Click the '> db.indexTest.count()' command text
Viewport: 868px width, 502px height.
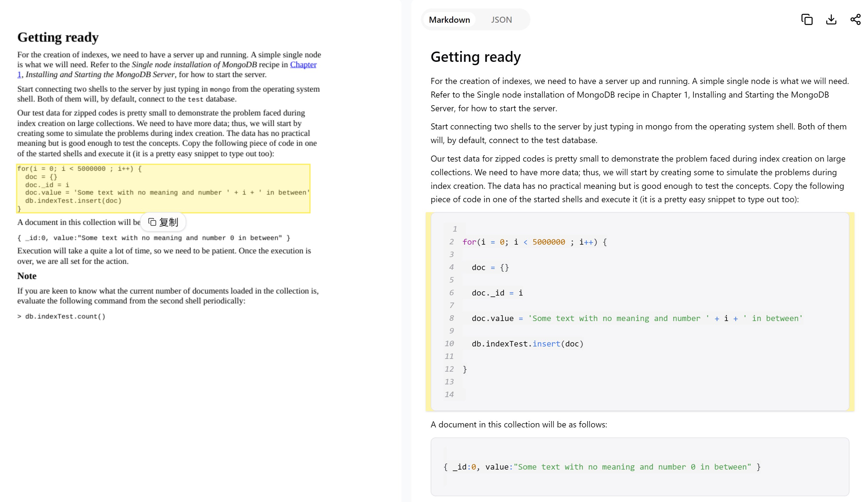[61, 316]
